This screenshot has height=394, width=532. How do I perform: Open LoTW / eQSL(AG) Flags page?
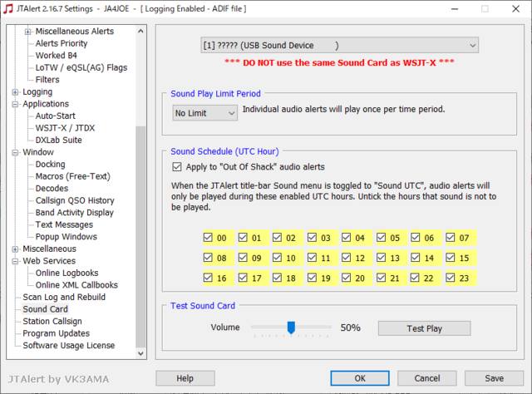[x=81, y=67]
